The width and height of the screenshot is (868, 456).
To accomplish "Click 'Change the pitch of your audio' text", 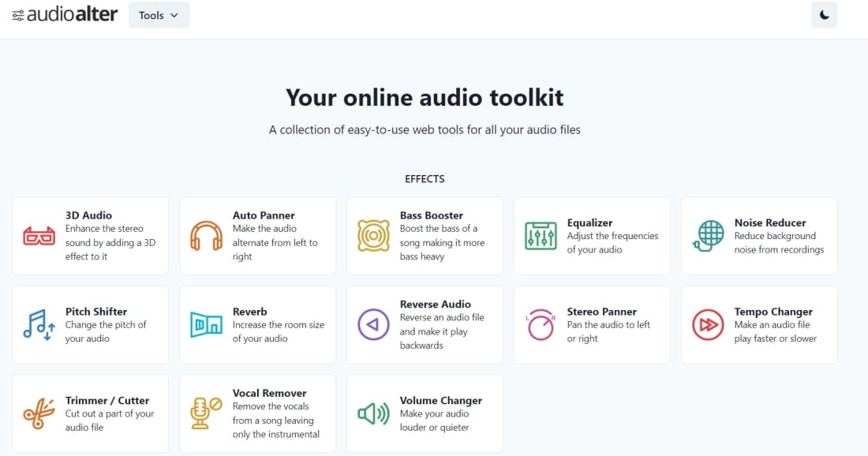I will click(x=106, y=331).
